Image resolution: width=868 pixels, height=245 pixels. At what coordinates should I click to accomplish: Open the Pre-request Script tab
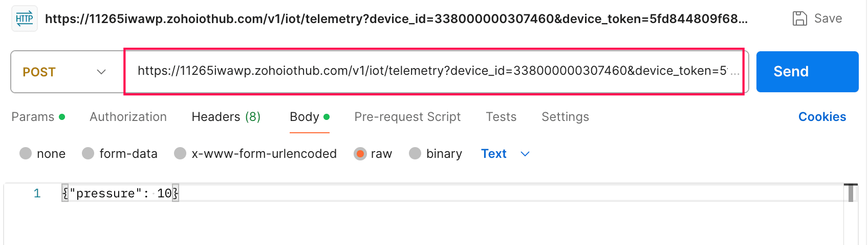coord(407,117)
